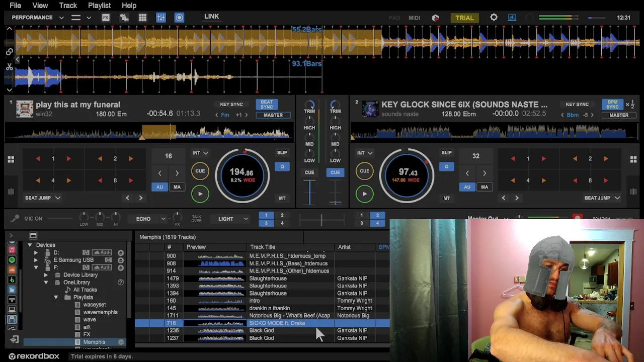Select the SICKO MODE ft. Drake track row
The image size is (644, 362).
tap(262, 323)
